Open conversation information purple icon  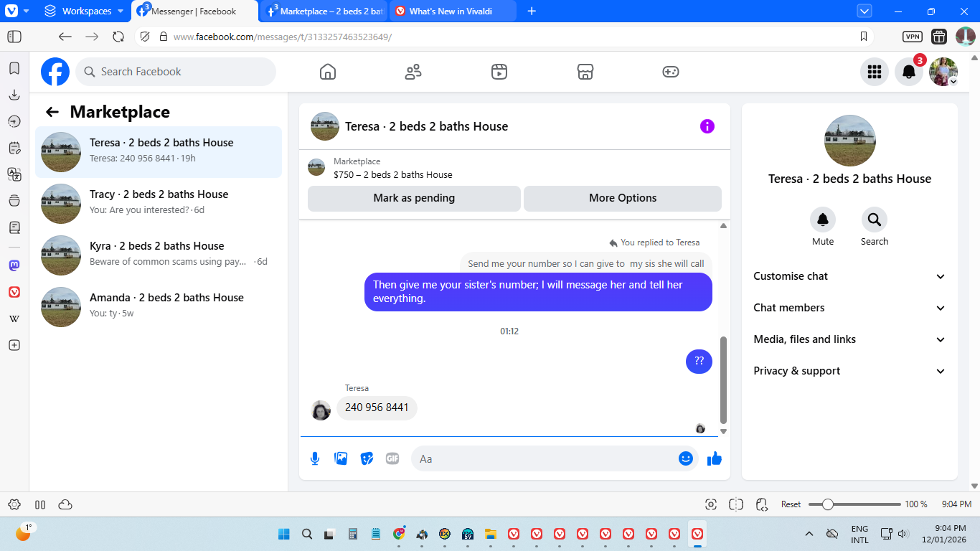point(707,126)
